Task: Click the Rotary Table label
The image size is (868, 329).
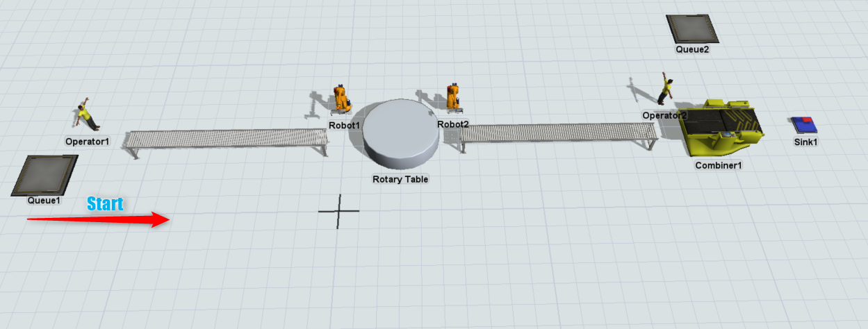Action: [400, 179]
